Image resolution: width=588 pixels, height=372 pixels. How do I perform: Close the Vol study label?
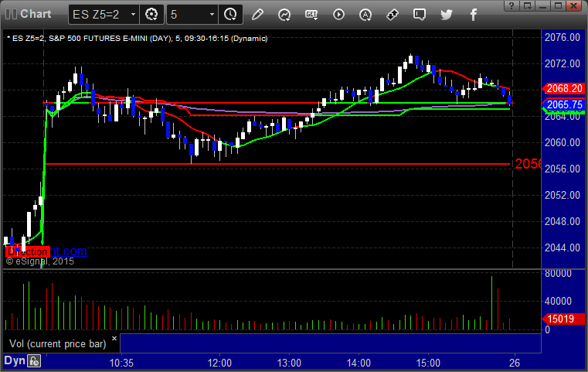pos(114,338)
